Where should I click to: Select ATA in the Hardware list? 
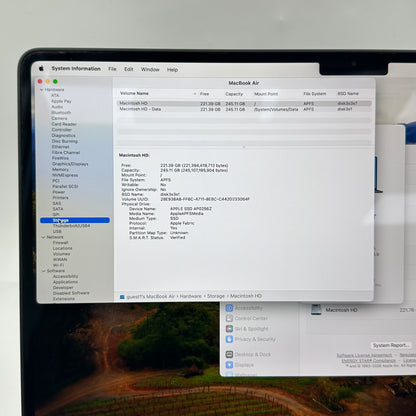coord(55,95)
